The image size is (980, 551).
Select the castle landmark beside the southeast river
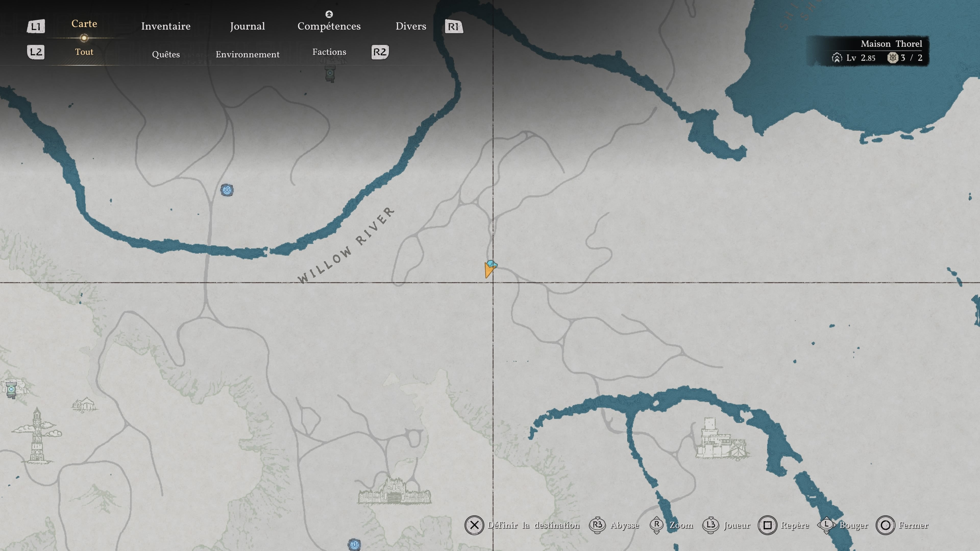[x=722, y=439]
